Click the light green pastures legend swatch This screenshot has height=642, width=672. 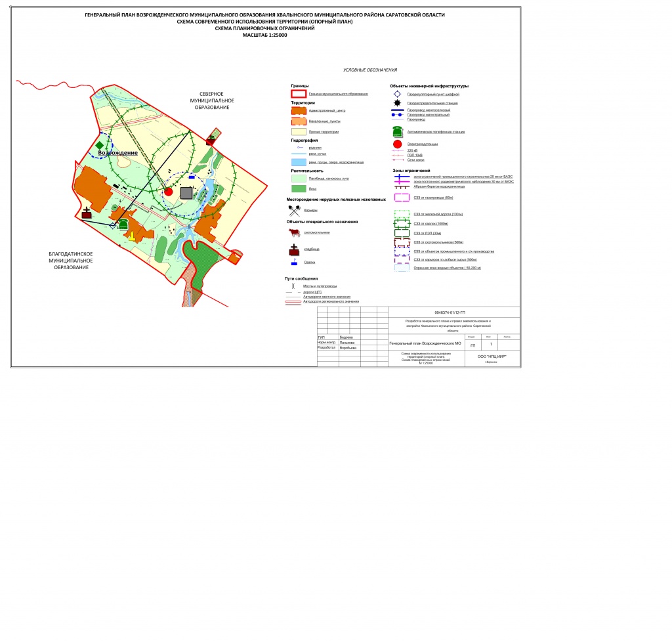pos(299,179)
